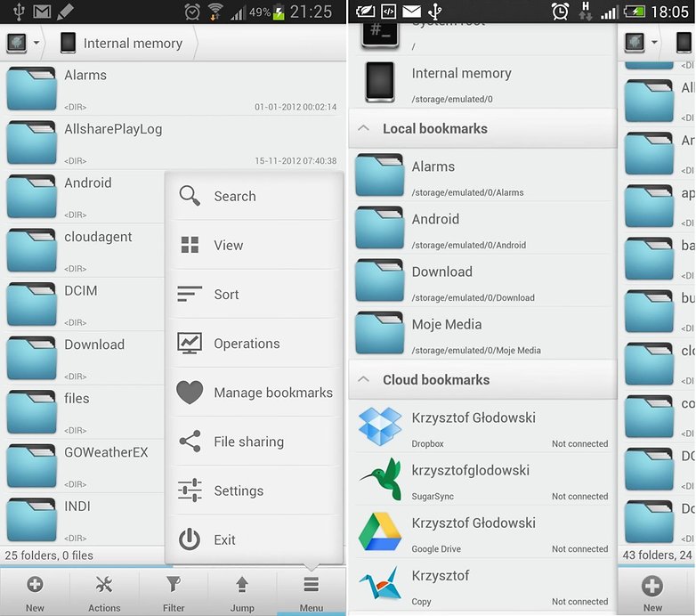This screenshot has width=696, height=616.
Task: Tap Menu in bottom toolbar
Action: pos(312,593)
